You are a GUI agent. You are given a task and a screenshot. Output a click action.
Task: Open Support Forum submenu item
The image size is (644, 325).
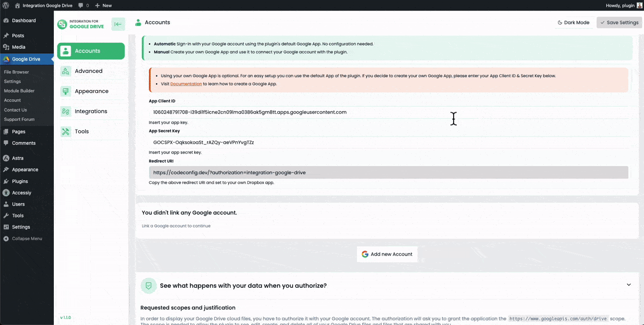(19, 120)
